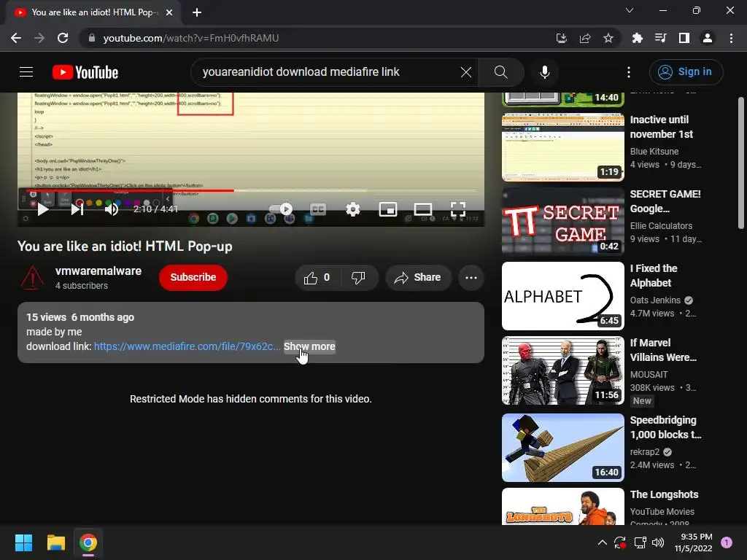Click the page vertical scrollbar
The width and height of the screenshot is (747, 560).
click(x=741, y=163)
